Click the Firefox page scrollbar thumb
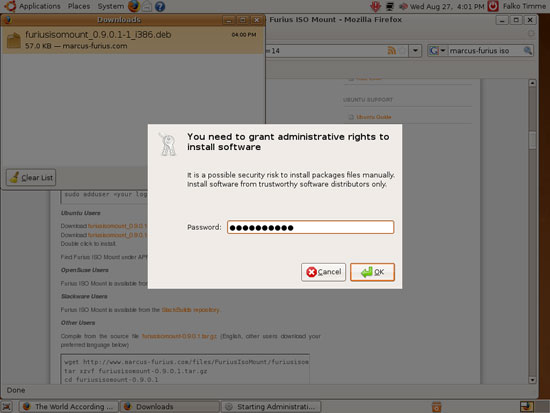This screenshot has height=413, width=550. (532, 140)
